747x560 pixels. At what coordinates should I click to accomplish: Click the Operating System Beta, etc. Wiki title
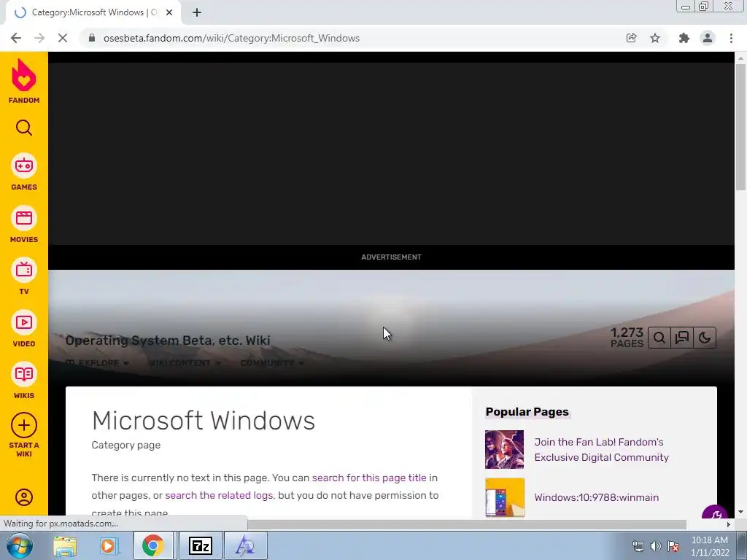pos(168,341)
